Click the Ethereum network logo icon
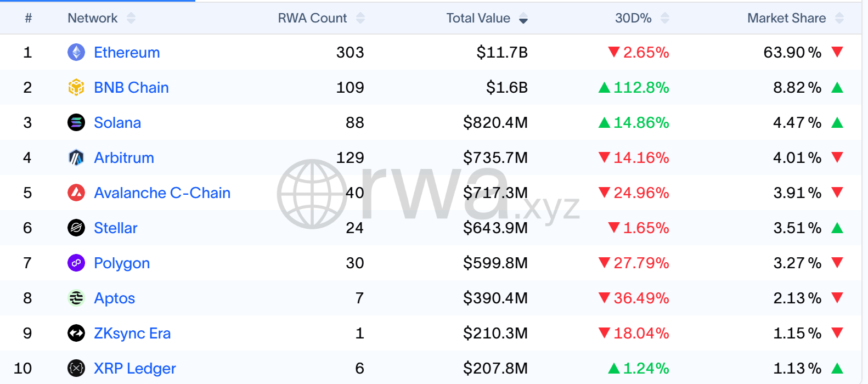The width and height of the screenshot is (868, 384). tap(76, 52)
